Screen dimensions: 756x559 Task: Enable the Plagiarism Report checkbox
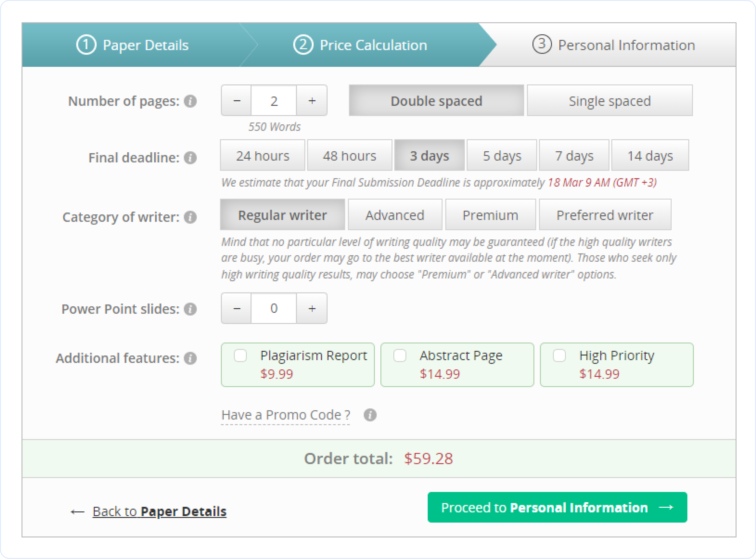click(240, 356)
